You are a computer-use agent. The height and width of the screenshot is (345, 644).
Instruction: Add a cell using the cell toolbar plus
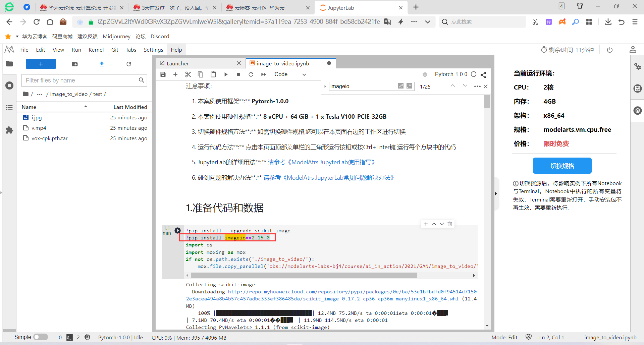[x=426, y=224]
